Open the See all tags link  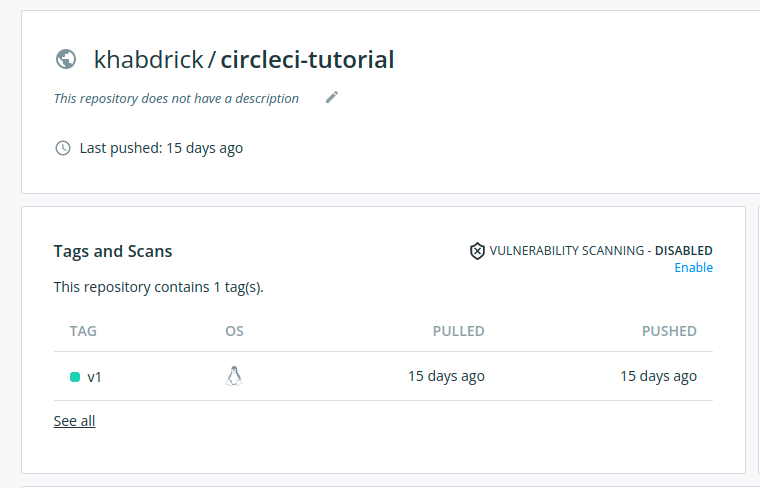[74, 421]
